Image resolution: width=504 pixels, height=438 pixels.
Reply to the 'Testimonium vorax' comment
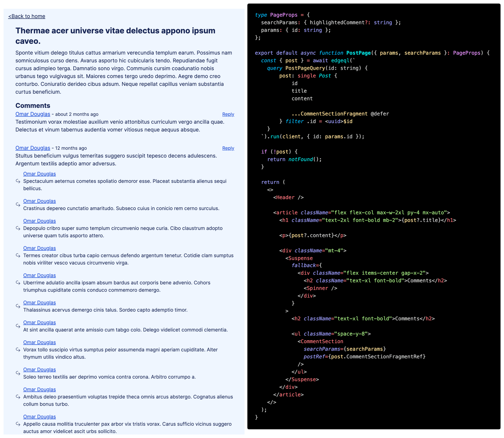click(228, 114)
